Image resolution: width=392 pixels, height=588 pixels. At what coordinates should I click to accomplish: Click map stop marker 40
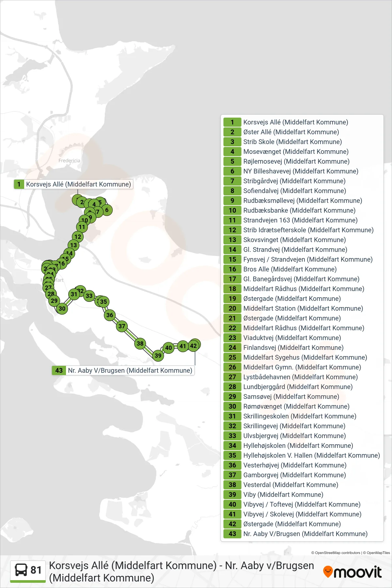pyautogui.click(x=169, y=348)
